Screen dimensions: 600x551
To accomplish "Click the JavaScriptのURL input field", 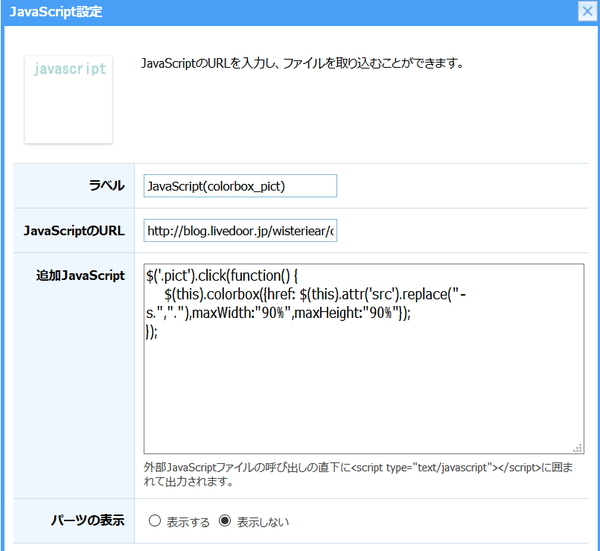I will 240,231.
